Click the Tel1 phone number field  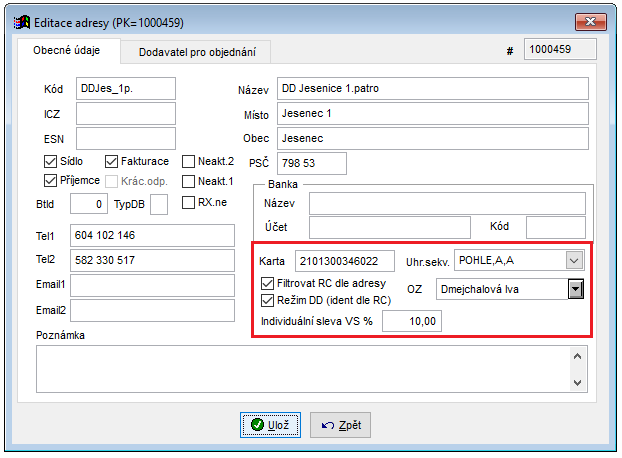pyautogui.click(x=152, y=236)
